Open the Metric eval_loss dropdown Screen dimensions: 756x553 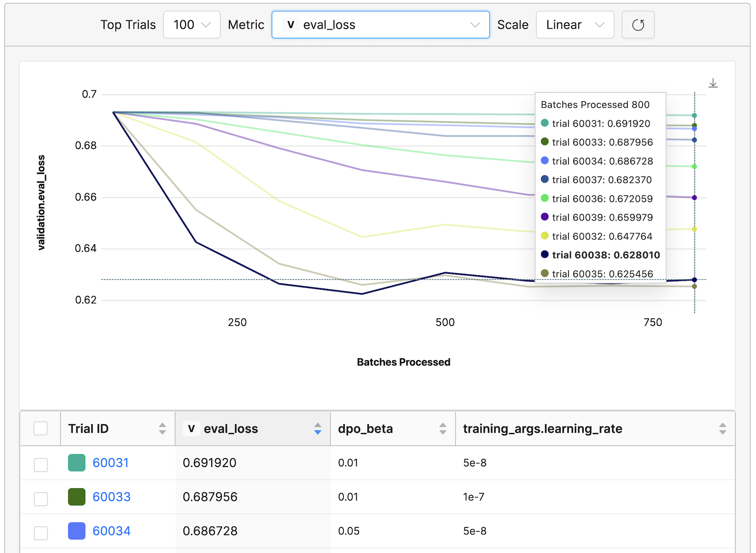[381, 25]
